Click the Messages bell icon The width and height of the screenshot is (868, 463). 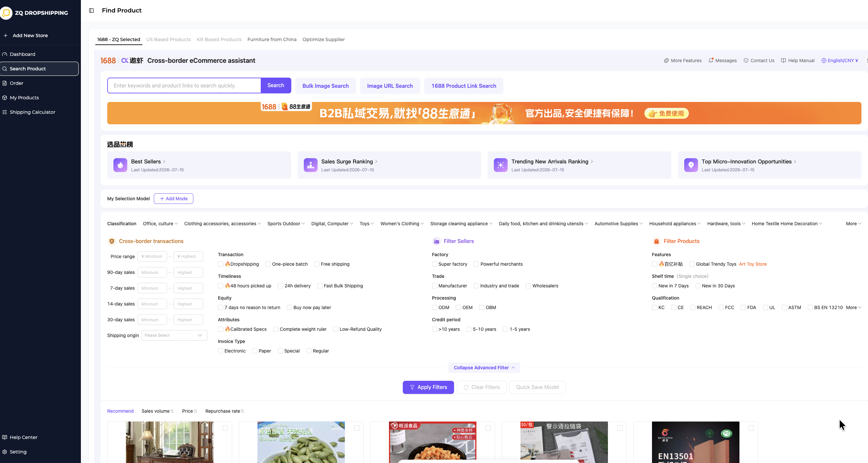coord(711,60)
